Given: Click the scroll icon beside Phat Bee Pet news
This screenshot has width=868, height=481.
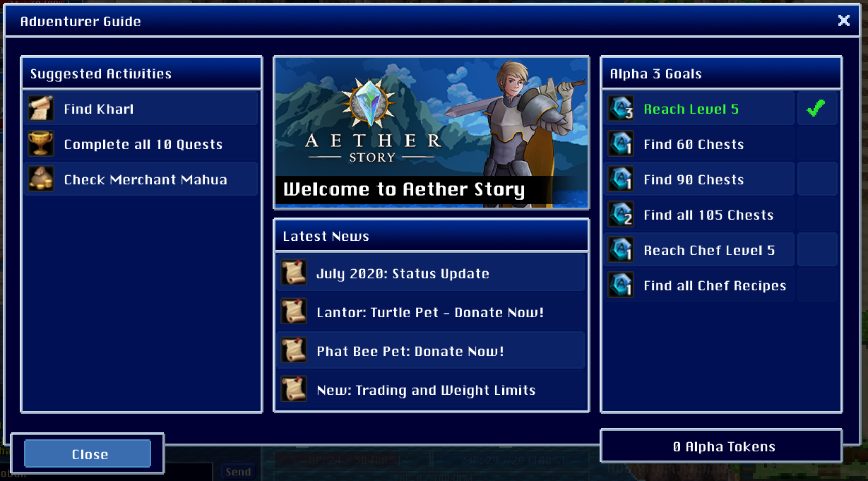Looking at the screenshot, I should [294, 351].
